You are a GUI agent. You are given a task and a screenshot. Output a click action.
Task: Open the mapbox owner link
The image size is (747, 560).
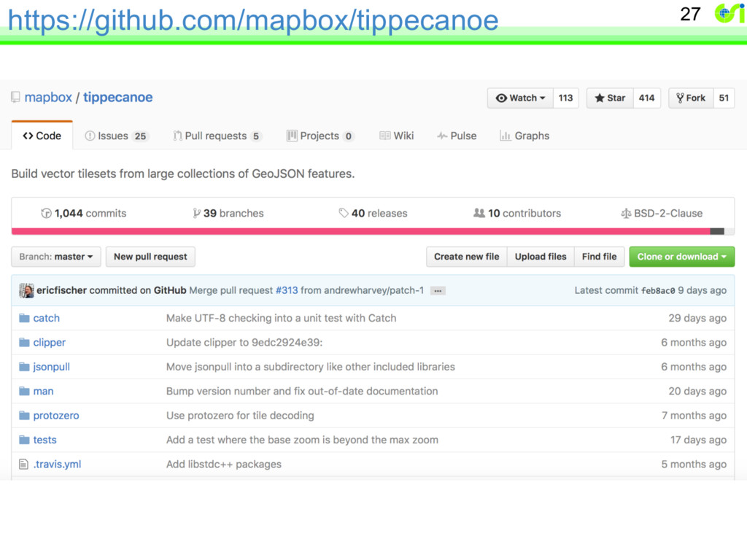(48, 97)
